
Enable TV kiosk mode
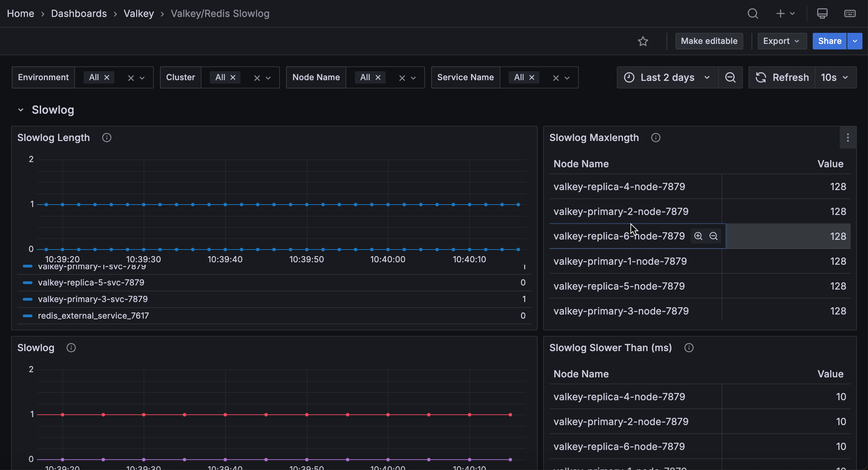822,13
